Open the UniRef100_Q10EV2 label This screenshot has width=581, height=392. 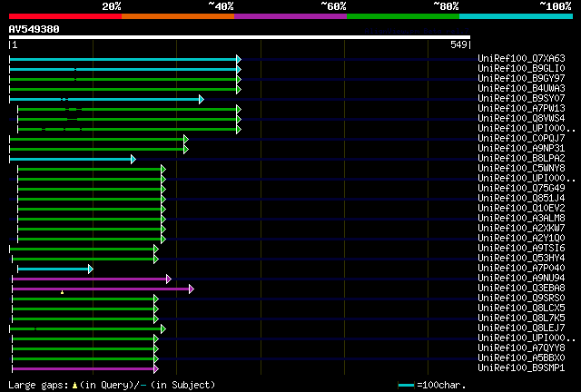tap(521, 209)
